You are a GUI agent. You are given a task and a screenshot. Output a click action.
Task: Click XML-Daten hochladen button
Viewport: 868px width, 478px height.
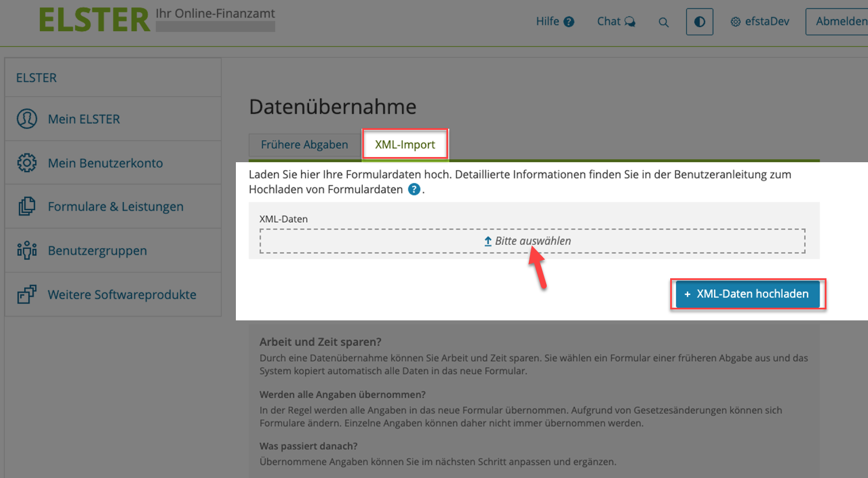pyautogui.click(x=747, y=294)
